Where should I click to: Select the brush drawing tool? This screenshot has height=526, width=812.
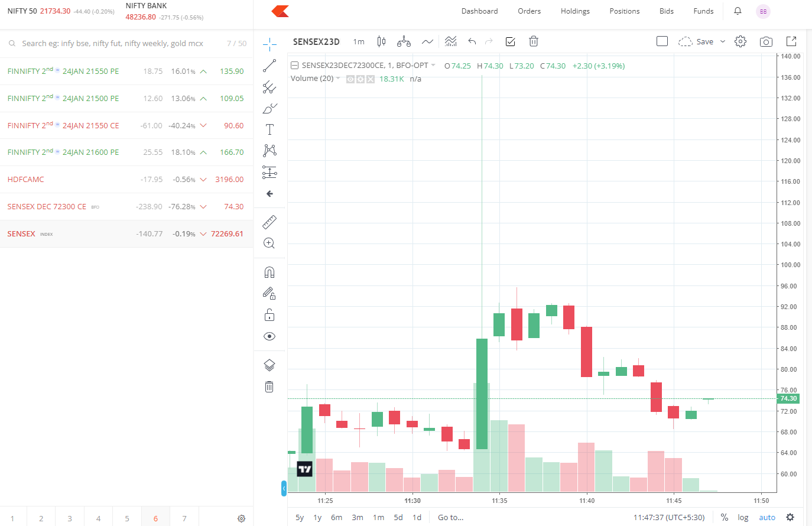pyautogui.click(x=269, y=108)
